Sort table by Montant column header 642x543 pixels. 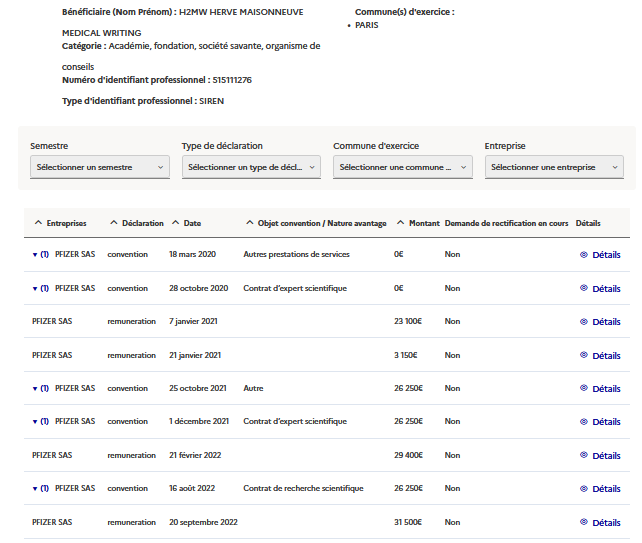tap(418, 223)
